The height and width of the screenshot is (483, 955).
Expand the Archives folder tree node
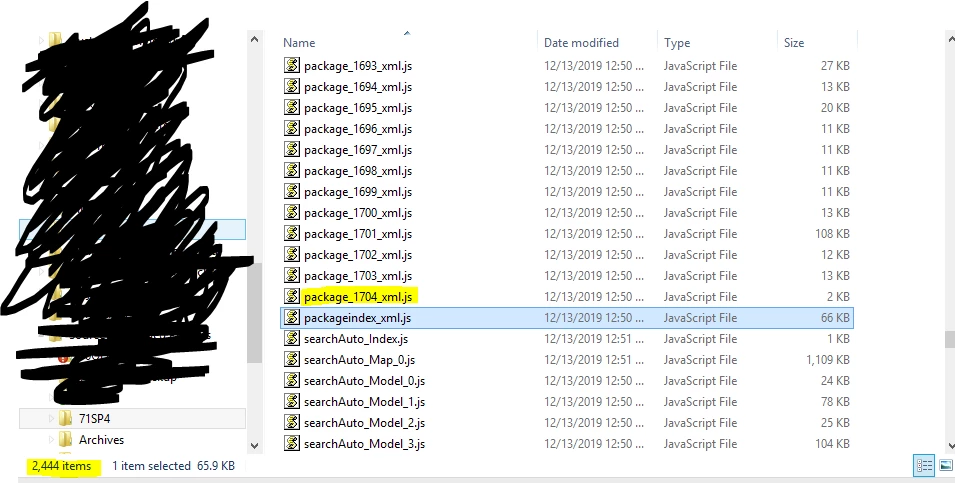51,439
